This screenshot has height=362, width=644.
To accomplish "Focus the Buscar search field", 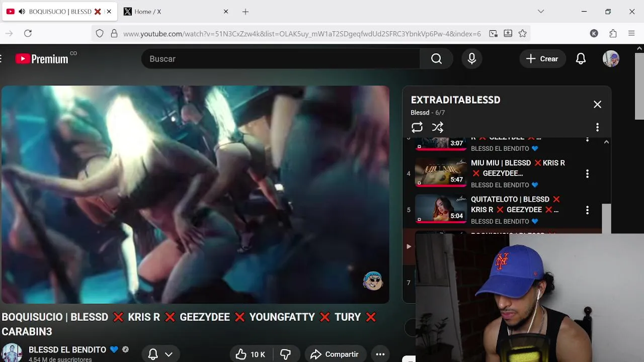I will [281, 59].
